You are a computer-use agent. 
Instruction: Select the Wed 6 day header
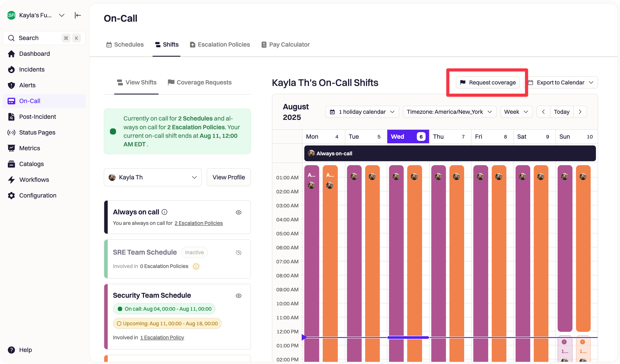[x=408, y=136]
